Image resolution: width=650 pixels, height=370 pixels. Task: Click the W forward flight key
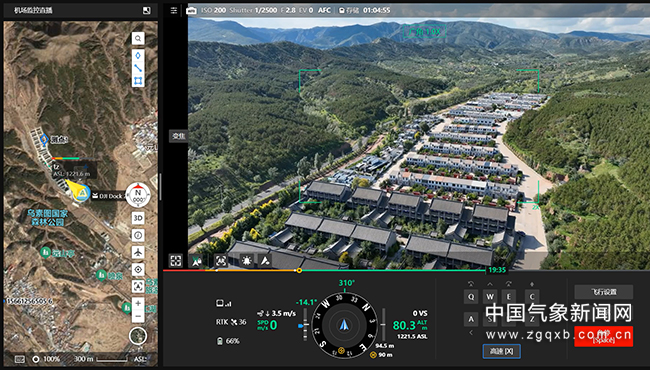click(x=490, y=297)
